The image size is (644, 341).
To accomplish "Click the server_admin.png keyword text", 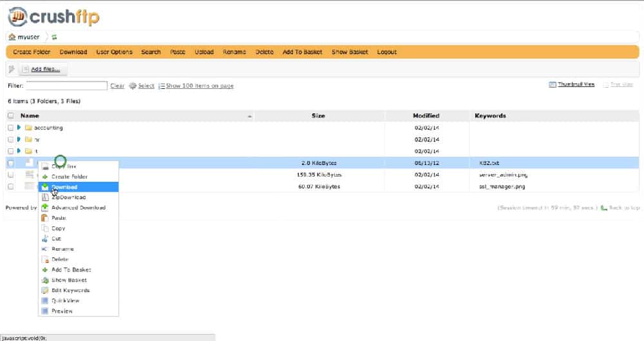I will [503, 175].
